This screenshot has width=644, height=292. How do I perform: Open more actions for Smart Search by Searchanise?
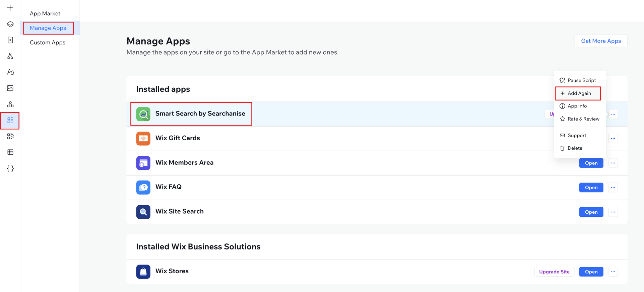click(x=613, y=114)
